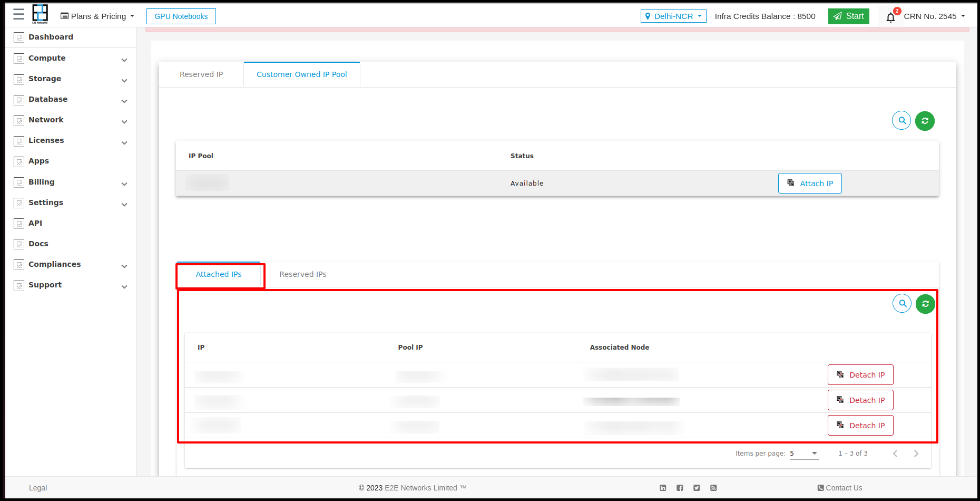Screen dimensions: 980x501
Task: Click the search icon in Attached IPs section
Action: coord(902,303)
